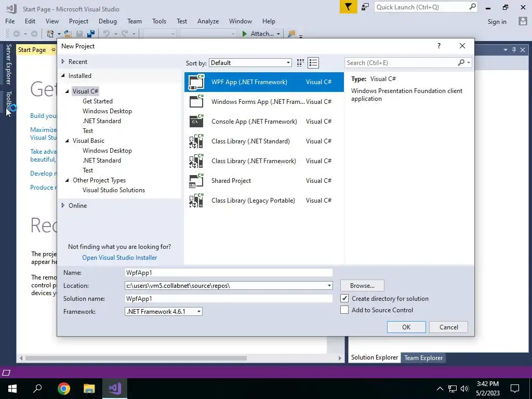Select the Shared Project template icon
Viewport: 532px width, 399px height.
click(196, 180)
